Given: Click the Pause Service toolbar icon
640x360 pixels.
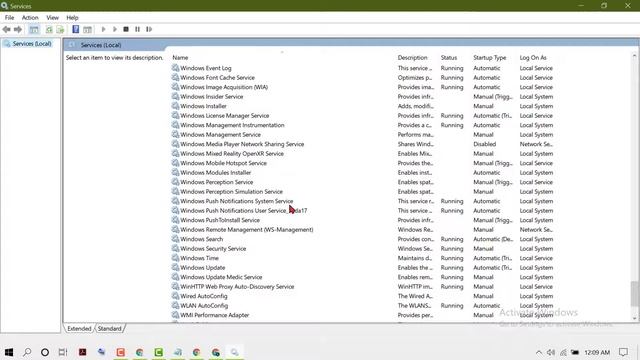Looking at the screenshot, I should [138, 29].
